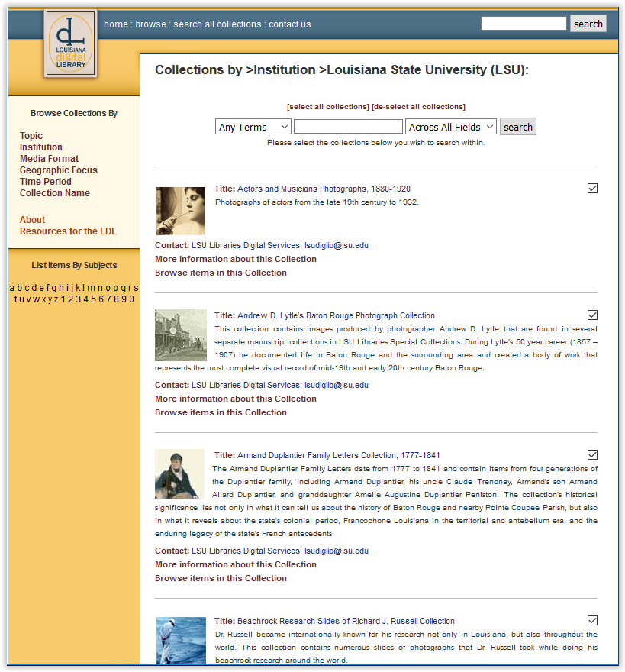Browse collections by Time Period
Screen dimensions: 625x672
46,182
